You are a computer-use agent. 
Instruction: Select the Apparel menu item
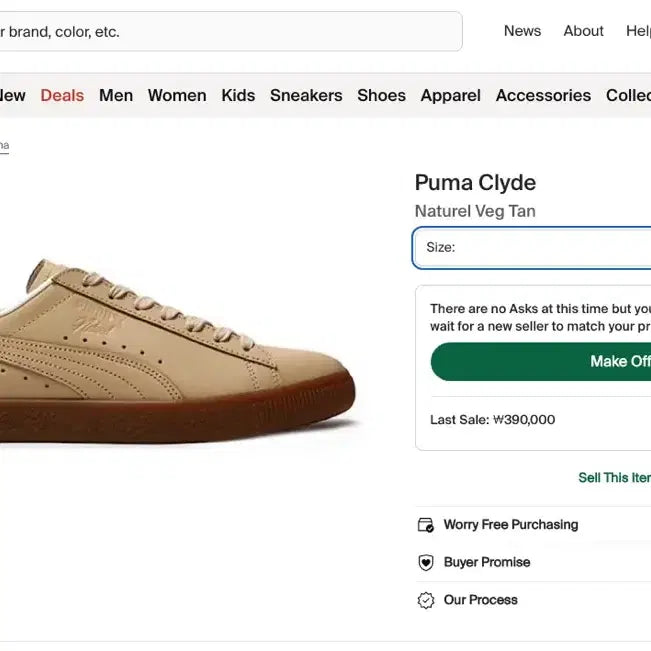point(450,95)
